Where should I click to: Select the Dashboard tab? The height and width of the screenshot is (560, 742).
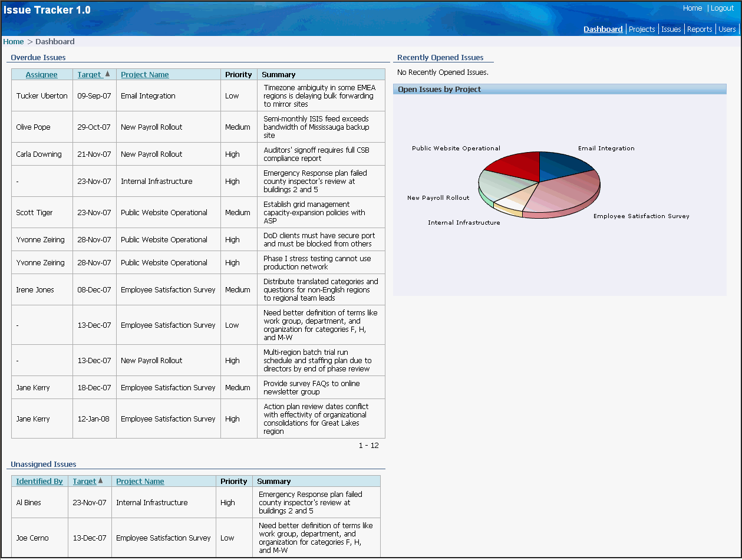[603, 29]
